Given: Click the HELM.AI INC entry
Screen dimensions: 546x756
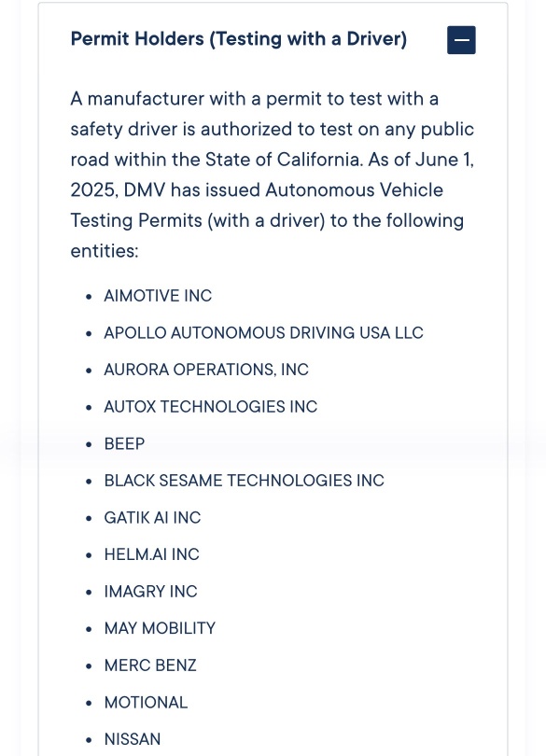Looking at the screenshot, I should (x=151, y=554).
